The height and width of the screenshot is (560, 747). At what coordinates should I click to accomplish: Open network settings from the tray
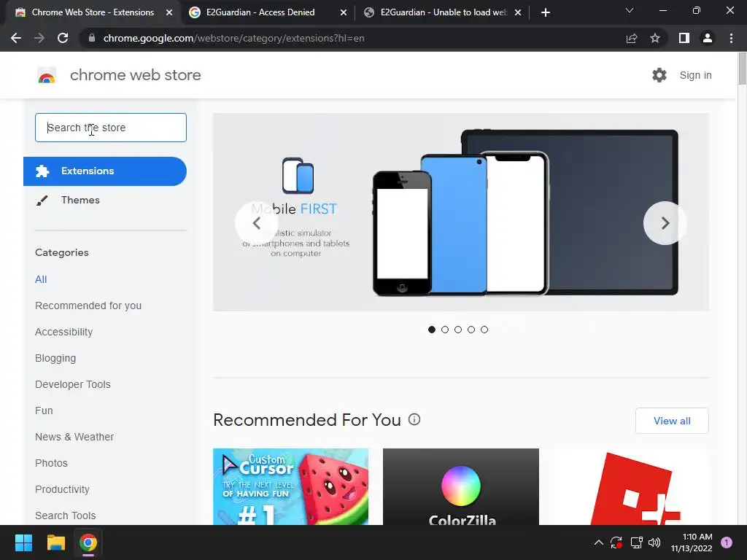tap(636, 542)
